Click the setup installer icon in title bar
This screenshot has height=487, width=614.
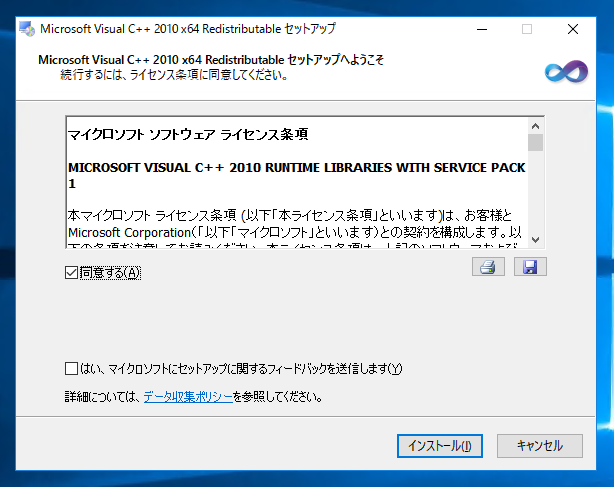27,29
